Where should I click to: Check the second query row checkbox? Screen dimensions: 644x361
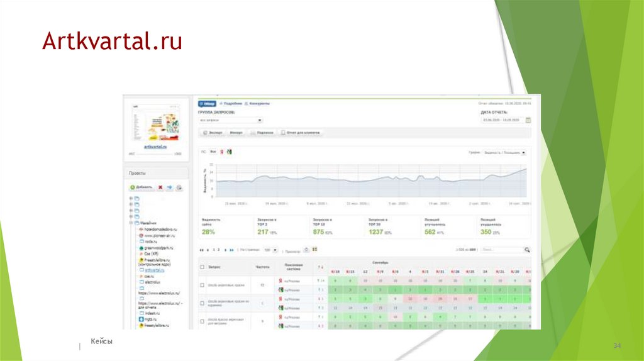tap(202, 303)
